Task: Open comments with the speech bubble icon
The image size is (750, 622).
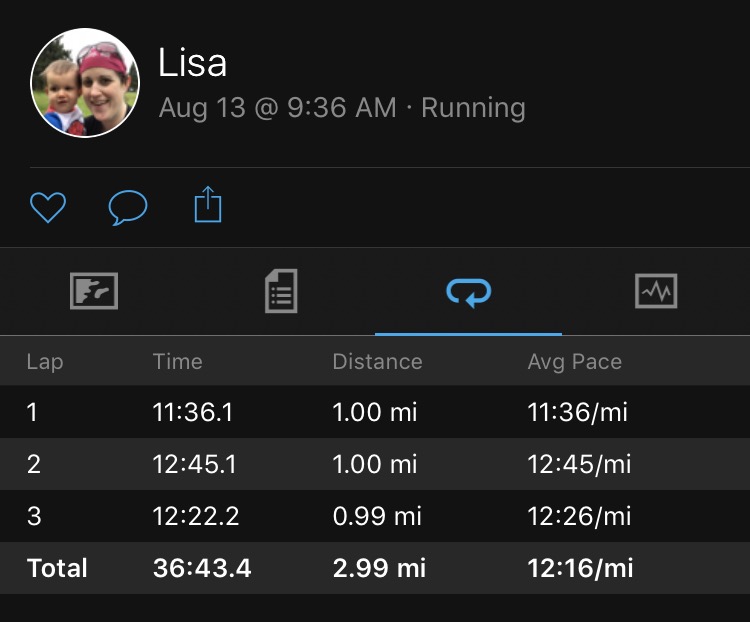Action: click(128, 207)
